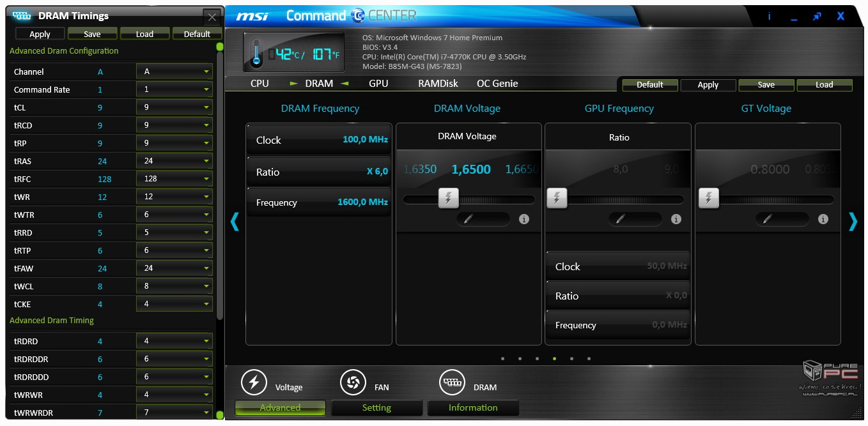Viewport: 868px width, 426px height.
Task: Click Default in DRAM Timings panel
Action: coord(197,34)
